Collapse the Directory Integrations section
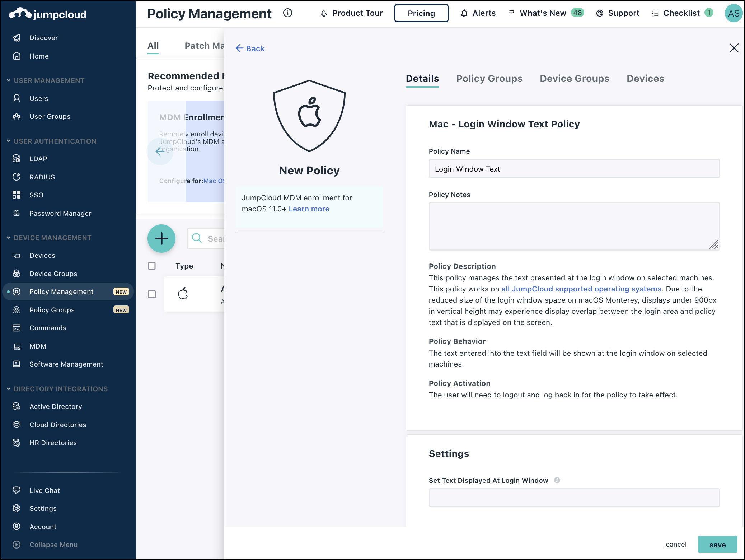This screenshot has width=745, height=560. pos(8,389)
